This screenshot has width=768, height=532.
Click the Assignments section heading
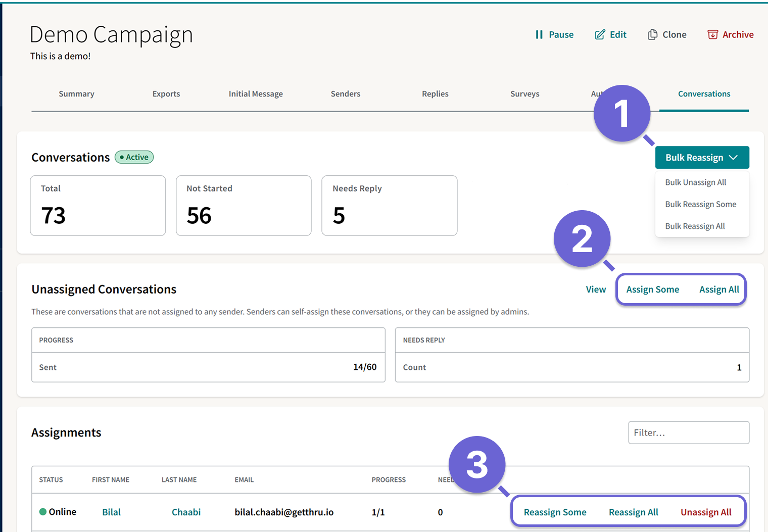pos(66,433)
